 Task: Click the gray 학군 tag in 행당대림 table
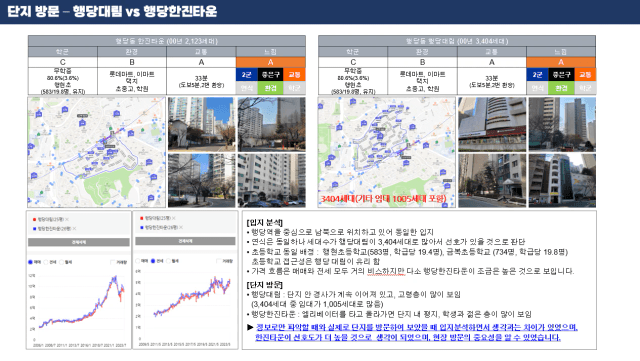coord(585,88)
